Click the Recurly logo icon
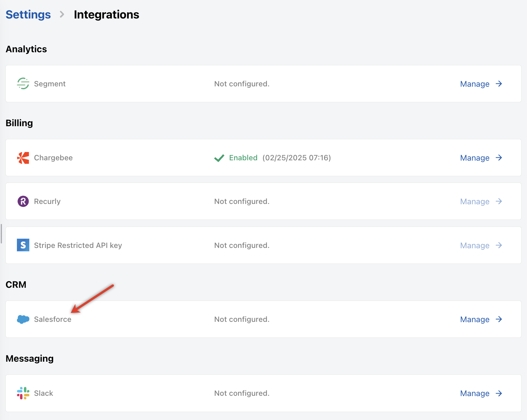 (x=23, y=201)
